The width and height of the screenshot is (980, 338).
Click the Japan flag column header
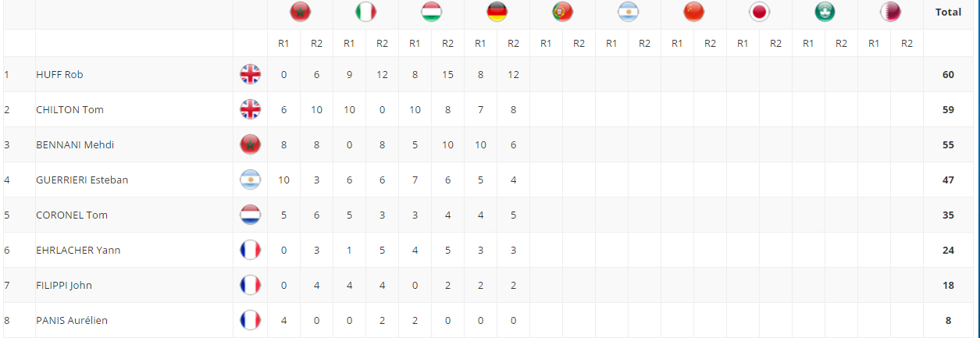point(759,12)
